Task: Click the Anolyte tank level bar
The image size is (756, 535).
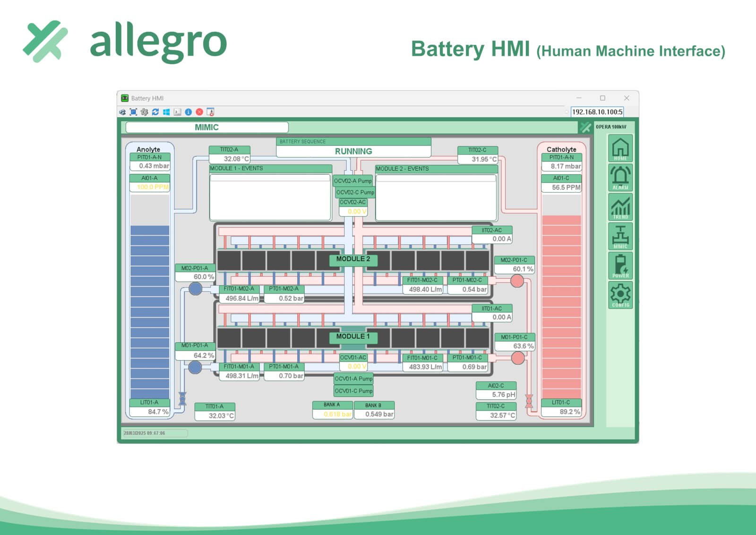Action: (x=149, y=312)
